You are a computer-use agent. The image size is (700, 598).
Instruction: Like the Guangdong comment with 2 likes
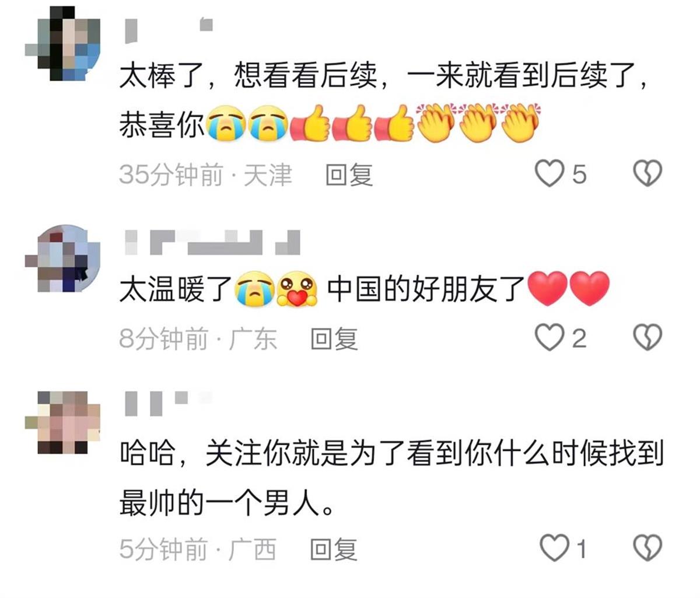(x=549, y=337)
